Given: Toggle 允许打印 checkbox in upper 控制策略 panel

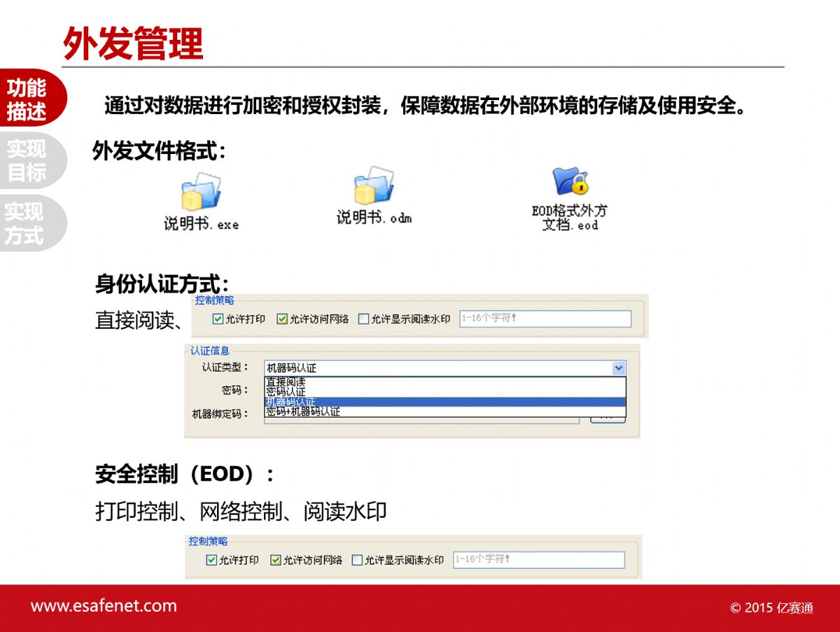Looking at the screenshot, I should coord(218,319).
